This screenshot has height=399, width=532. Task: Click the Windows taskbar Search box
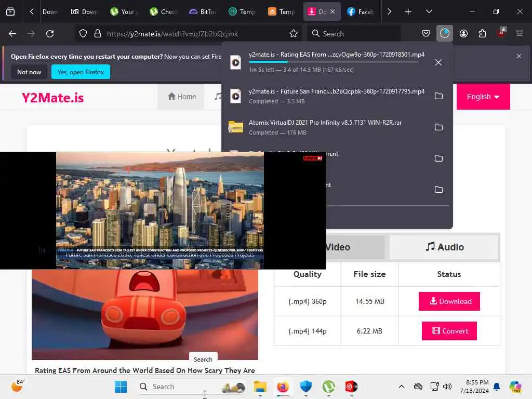(x=192, y=387)
